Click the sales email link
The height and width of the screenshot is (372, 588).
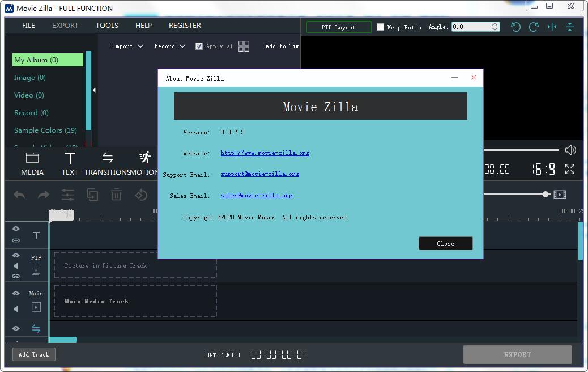257,195
